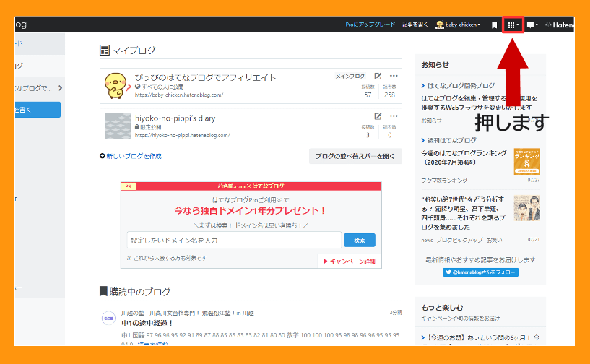
Task: Click edit icon for hiyoko-no-pippi's diary
Action: point(378,116)
